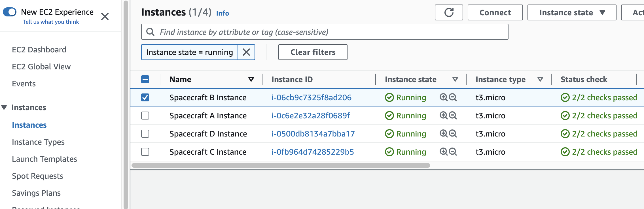
Task: Click zoom-in filter icon for Spacecraft D
Action: point(443,134)
